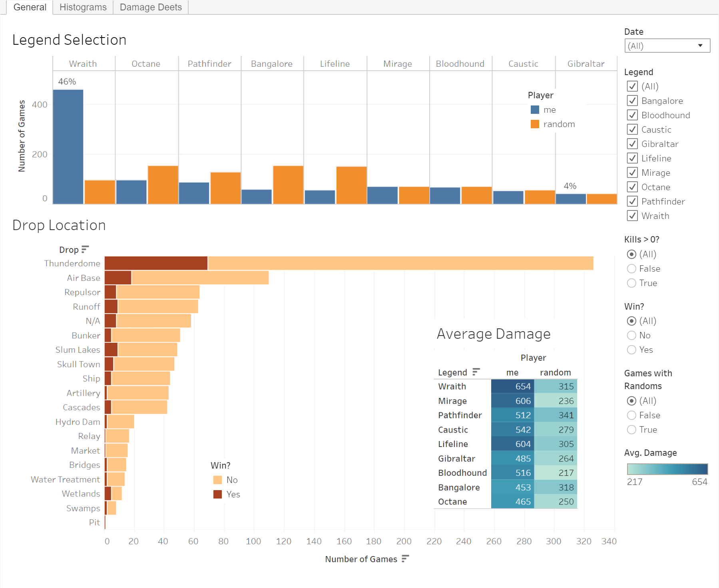Toggle the Wraith legend checkbox
719x588 pixels.
click(x=632, y=216)
